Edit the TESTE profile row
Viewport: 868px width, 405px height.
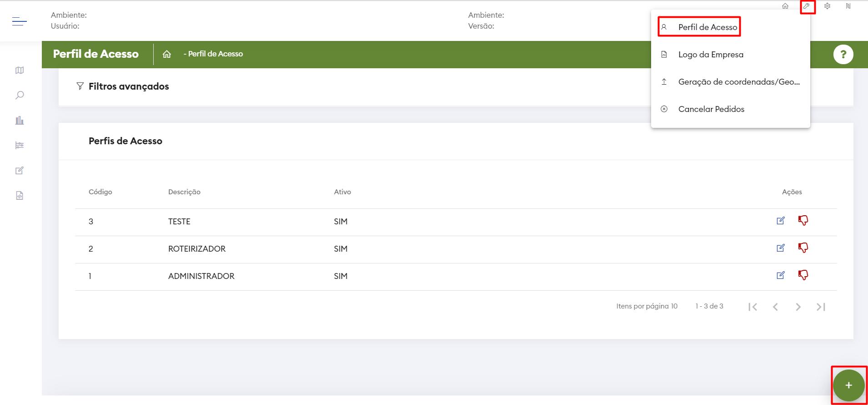[781, 221]
